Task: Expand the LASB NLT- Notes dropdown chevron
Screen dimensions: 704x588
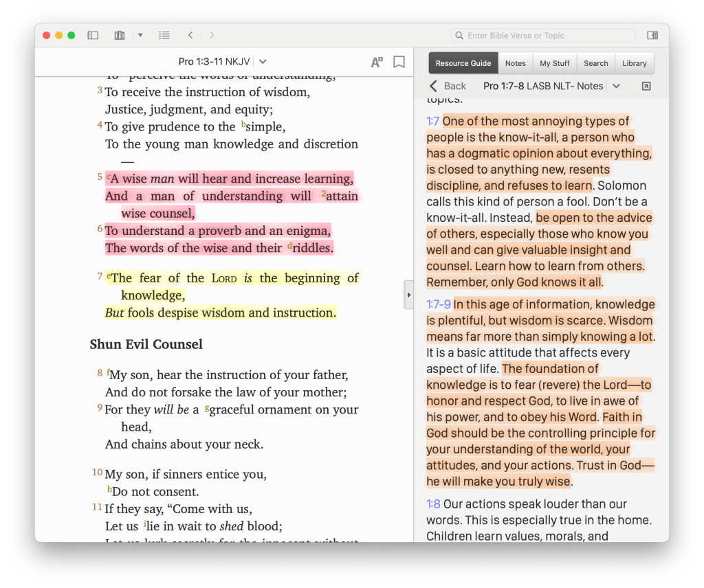Action: click(x=616, y=86)
